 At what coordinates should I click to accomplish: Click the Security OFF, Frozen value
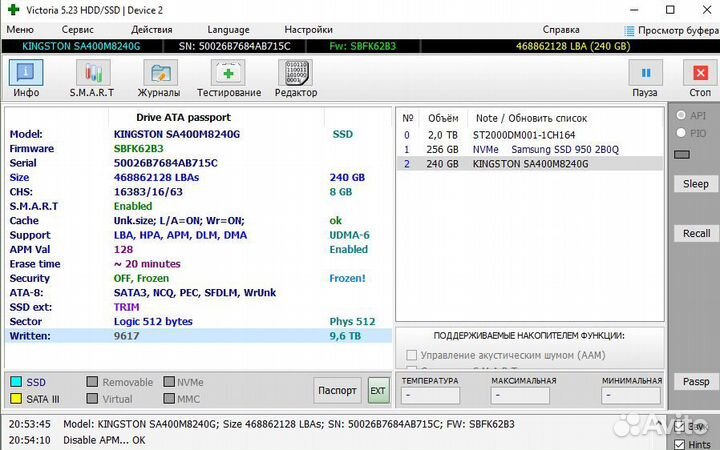tap(141, 278)
